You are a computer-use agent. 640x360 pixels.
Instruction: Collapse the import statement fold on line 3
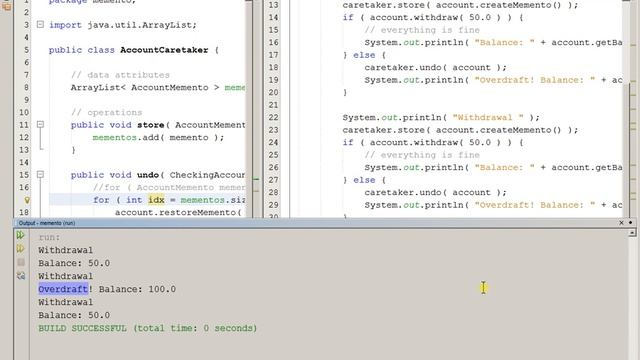click(40, 24)
